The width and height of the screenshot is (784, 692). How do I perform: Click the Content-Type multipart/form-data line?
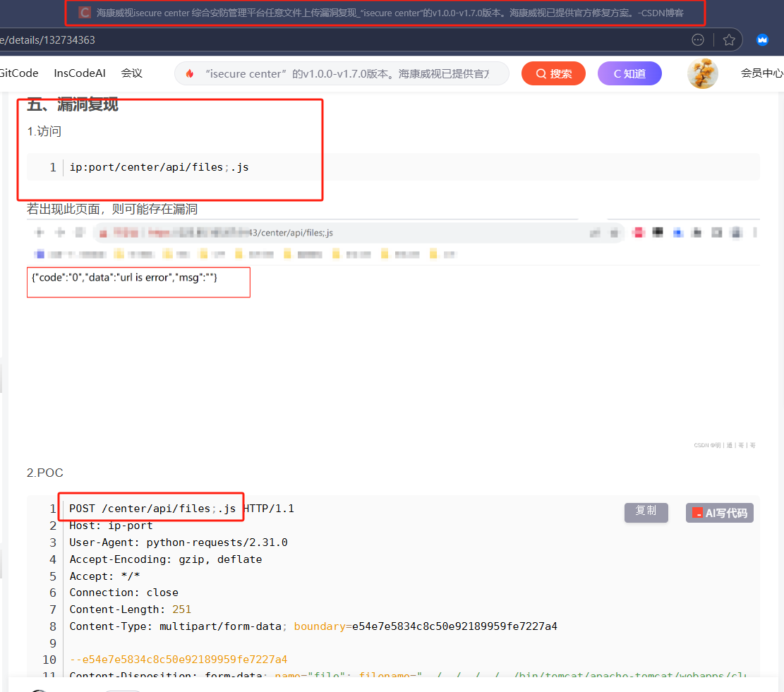pos(313,626)
